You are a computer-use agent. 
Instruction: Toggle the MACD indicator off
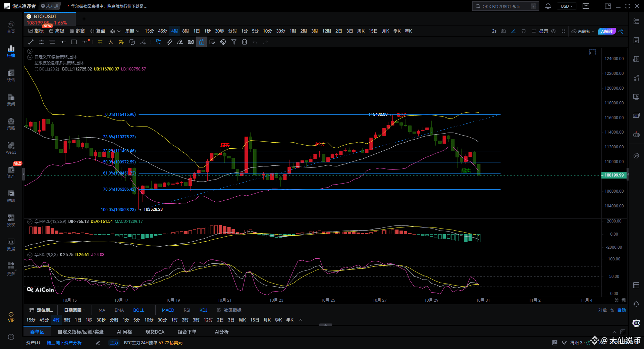coord(168,310)
